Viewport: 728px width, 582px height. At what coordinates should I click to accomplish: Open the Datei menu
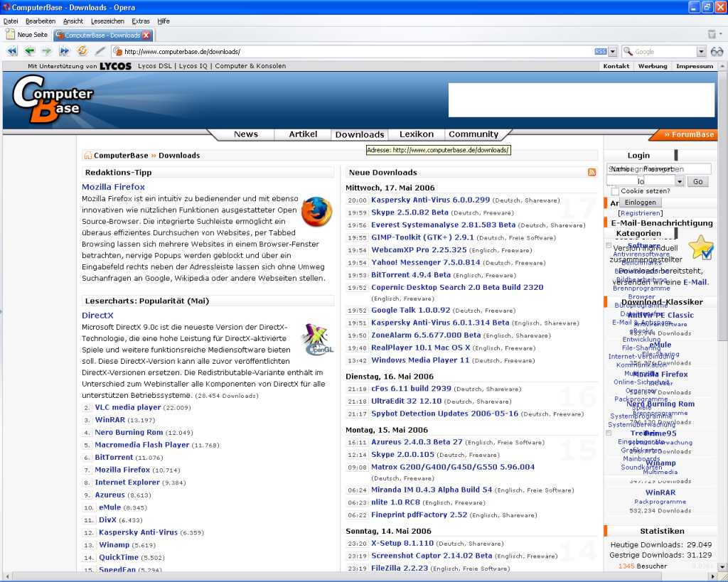click(x=11, y=21)
